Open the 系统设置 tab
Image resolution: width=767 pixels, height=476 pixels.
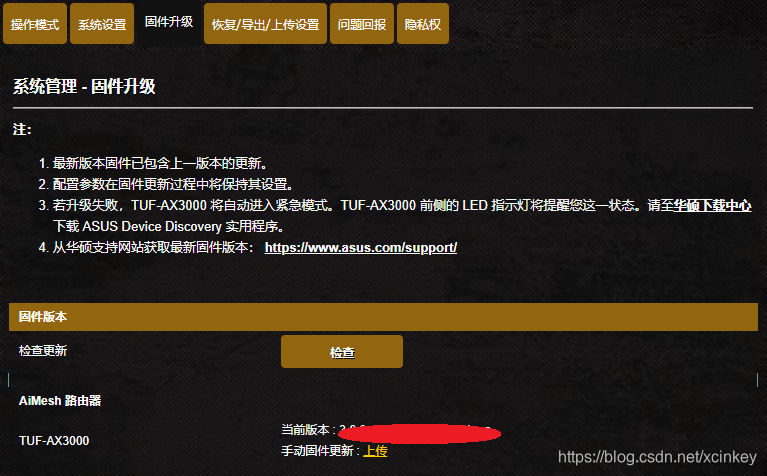[x=102, y=23]
